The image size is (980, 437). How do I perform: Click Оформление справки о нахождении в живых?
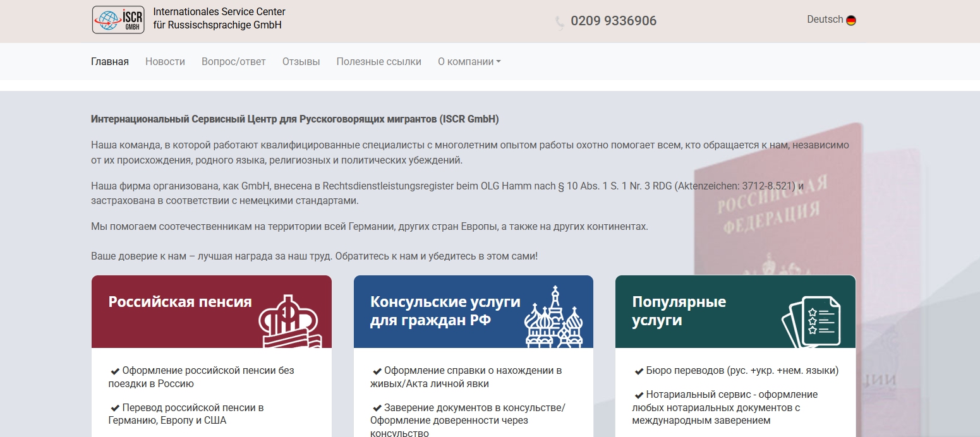click(x=466, y=377)
